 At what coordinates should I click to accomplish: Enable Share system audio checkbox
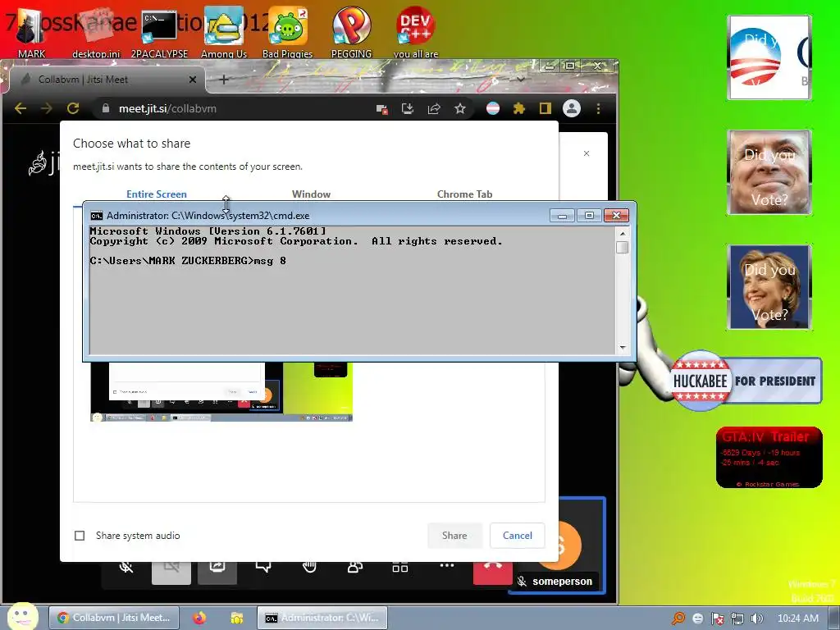[80, 536]
